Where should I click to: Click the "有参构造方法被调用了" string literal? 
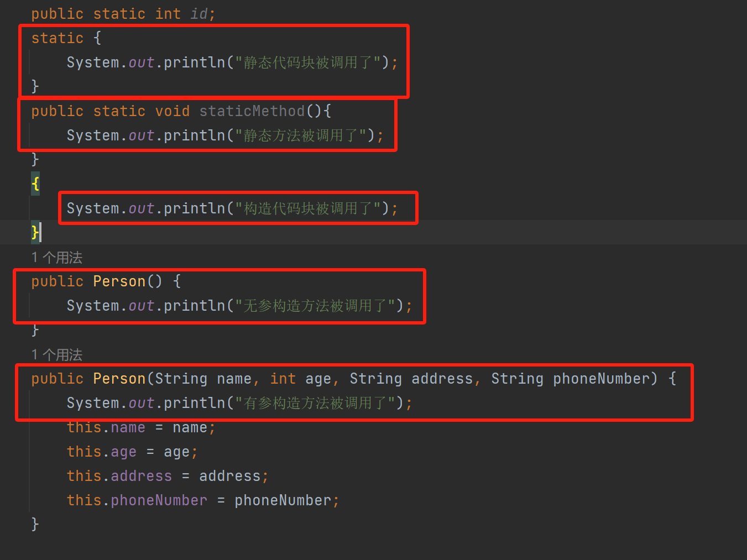coord(315,403)
